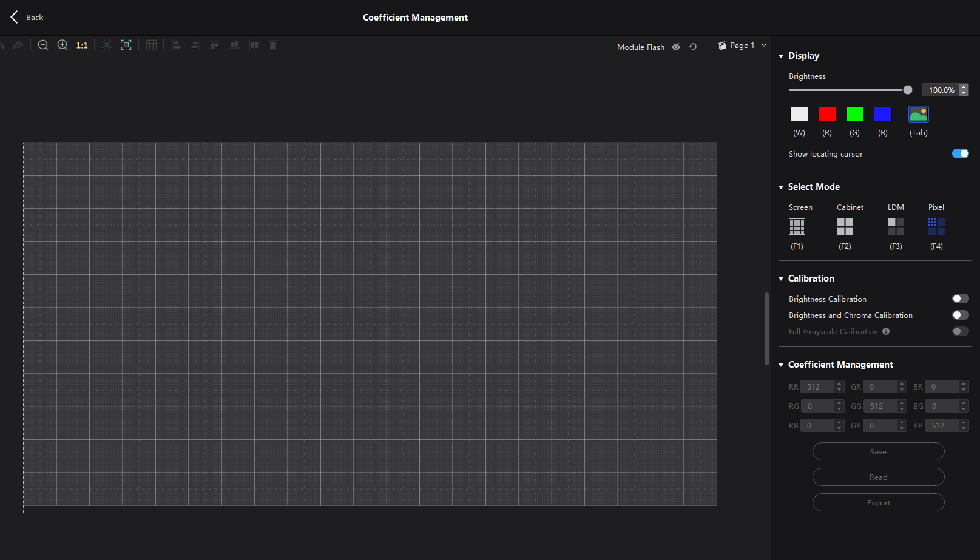Click the BR coefficient field
Image resolution: width=980 pixels, height=560 pixels.
coord(942,386)
